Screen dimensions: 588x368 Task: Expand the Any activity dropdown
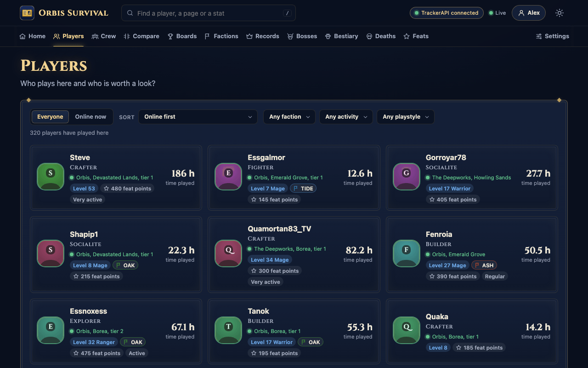point(346,117)
